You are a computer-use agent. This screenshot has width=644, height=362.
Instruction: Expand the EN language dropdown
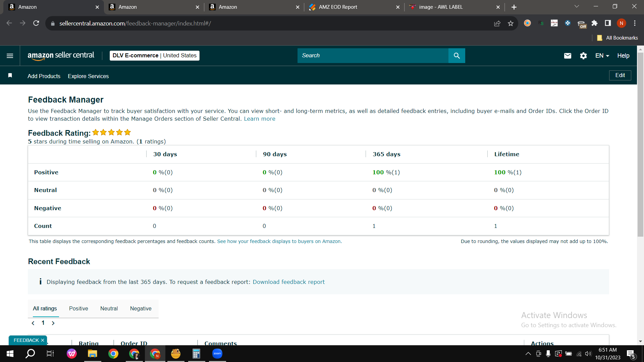click(x=602, y=56)
